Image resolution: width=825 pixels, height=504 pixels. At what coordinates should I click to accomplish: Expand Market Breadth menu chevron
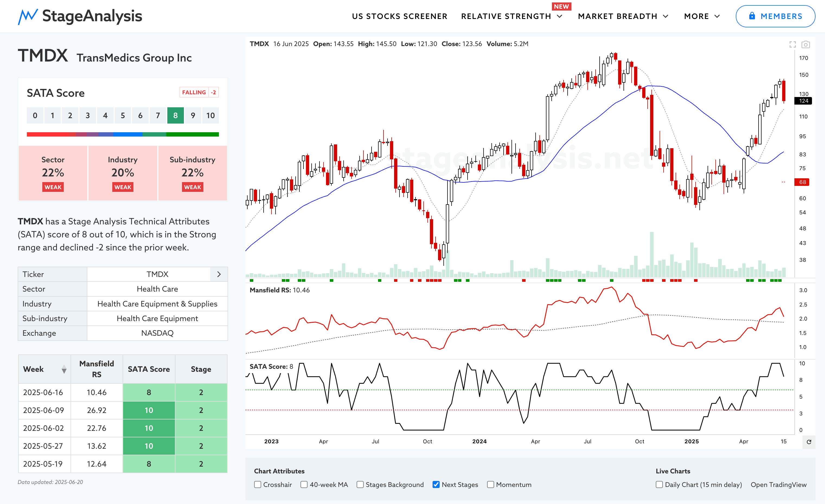pyautogui.click(x=666, y=16)
